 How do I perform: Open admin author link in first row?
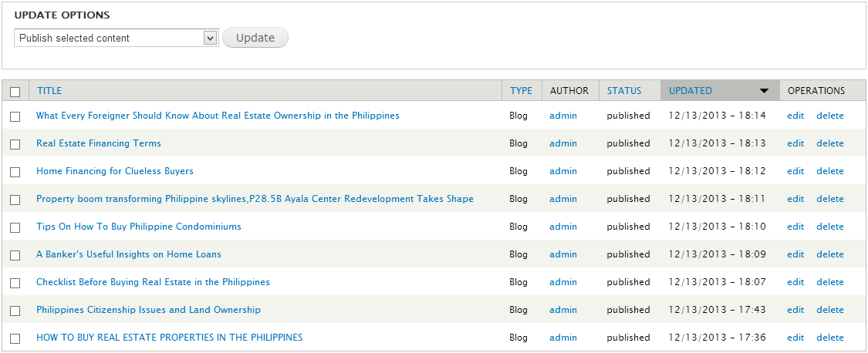(x=562, y=116)
